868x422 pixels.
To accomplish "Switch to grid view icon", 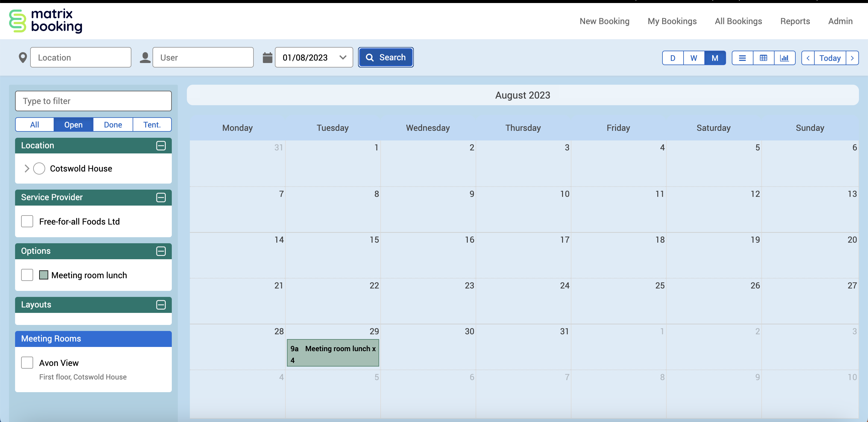I will pos(763,58).
